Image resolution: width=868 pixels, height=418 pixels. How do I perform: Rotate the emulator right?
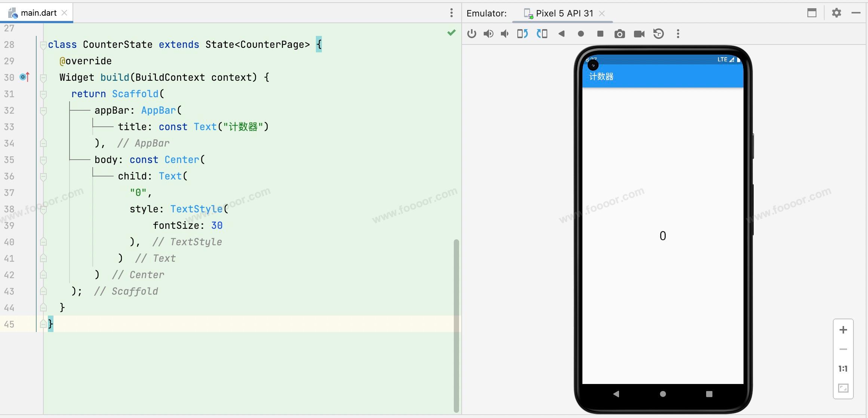pyautogui.click(x=542, y=34)
